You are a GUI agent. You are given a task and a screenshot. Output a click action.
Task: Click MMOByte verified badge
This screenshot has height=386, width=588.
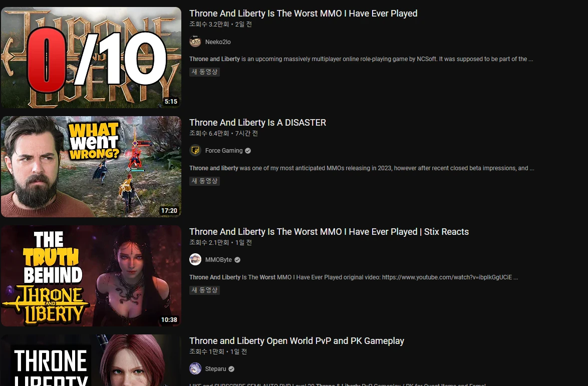click(237, 260)
